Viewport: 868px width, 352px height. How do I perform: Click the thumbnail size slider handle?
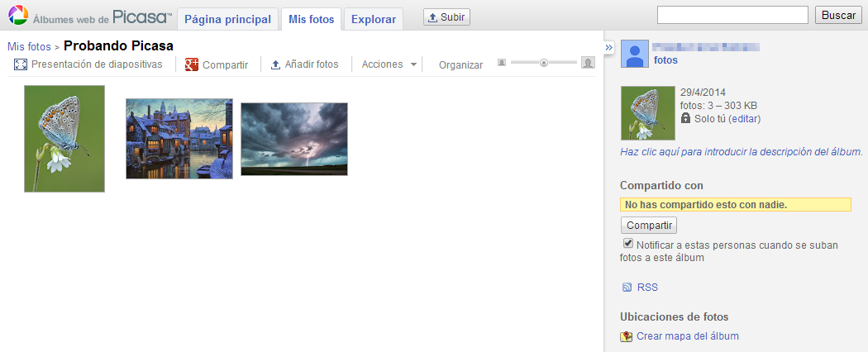point(544,63)
